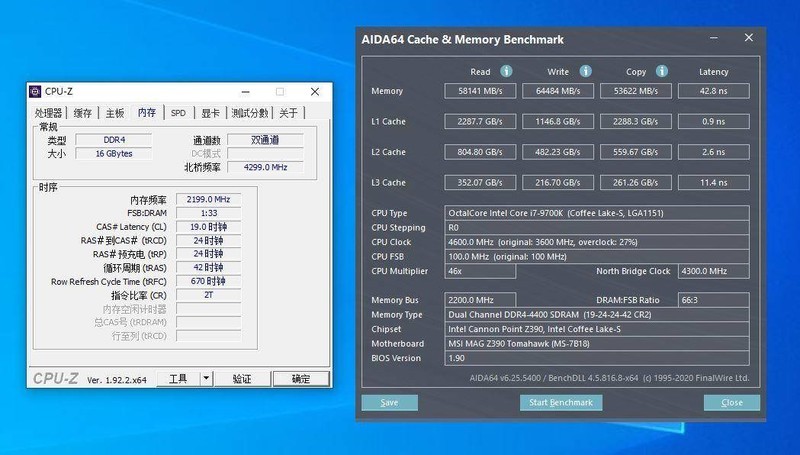Click FSB:DRAM 1:33 field
The height and width of the screenshot is (455, 800).
coord(209,213)
